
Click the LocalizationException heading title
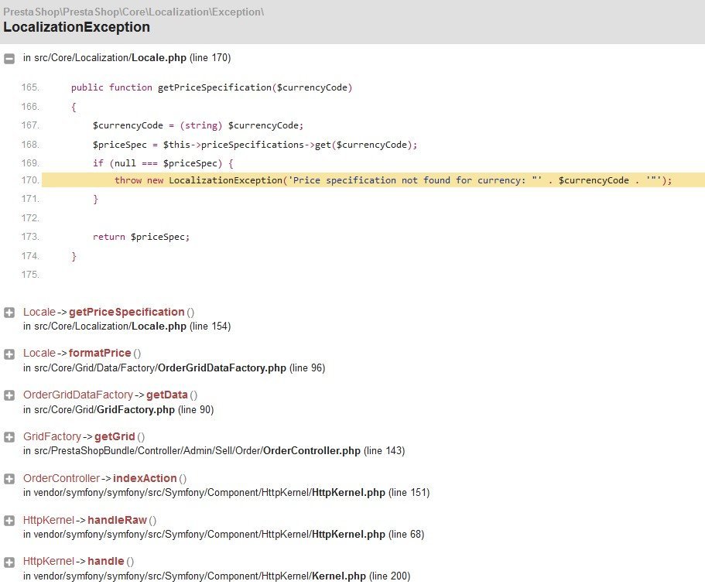tap(77, 27)
